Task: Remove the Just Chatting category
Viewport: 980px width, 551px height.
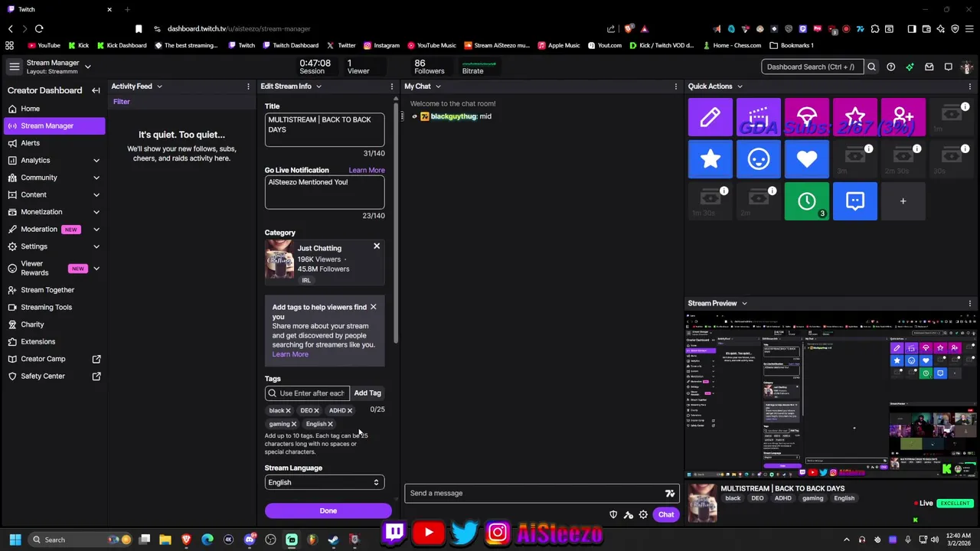Action: tap(377, 246)
